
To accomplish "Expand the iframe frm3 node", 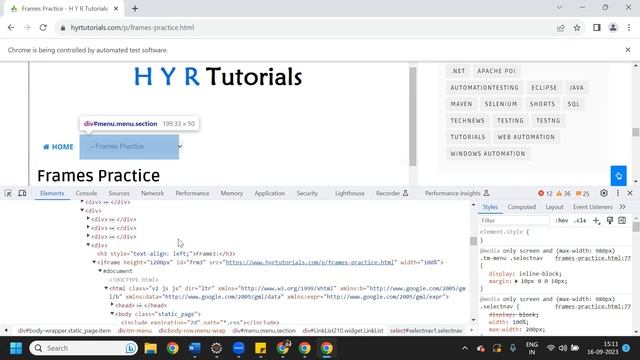I will click(x=94, y=262).
